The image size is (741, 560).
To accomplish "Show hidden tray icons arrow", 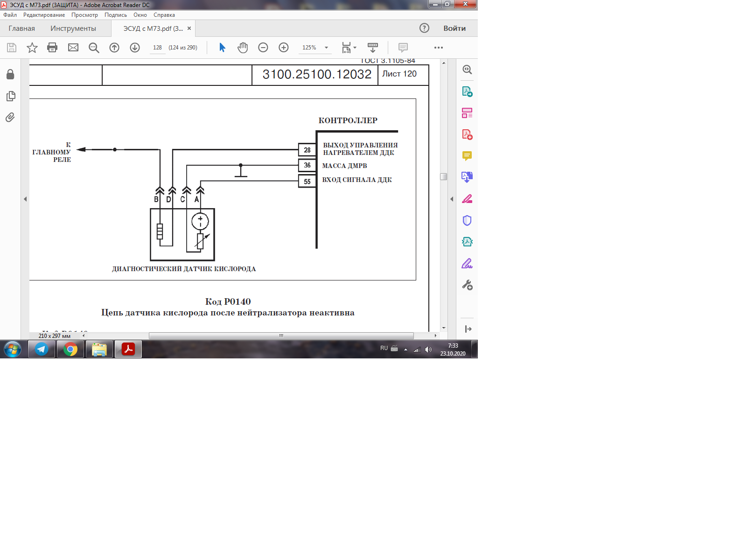I will (x=405, y=350).
